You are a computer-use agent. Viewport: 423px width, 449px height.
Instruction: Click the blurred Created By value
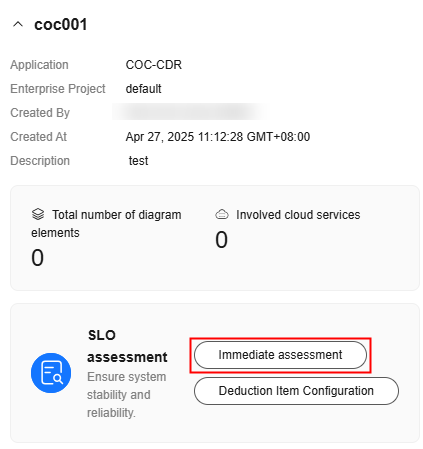[189, 112]
